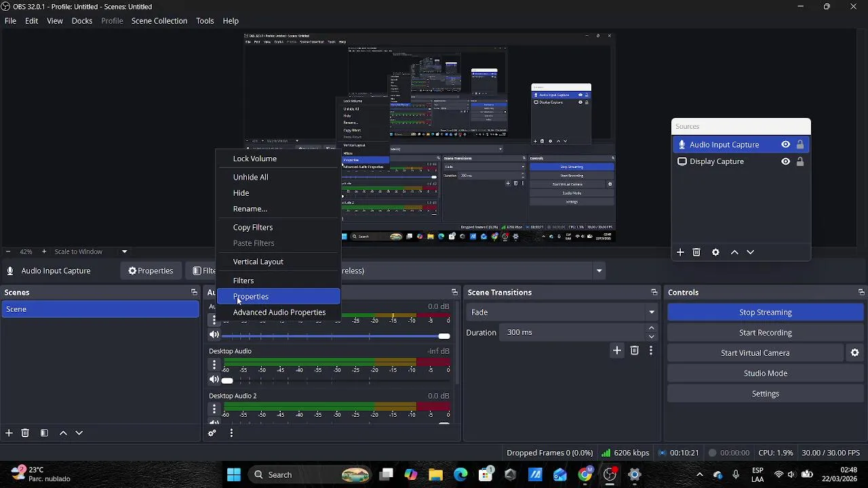Select the Scene item in Scenes list
The image size is (868, 488).
(x=100, y=309)
